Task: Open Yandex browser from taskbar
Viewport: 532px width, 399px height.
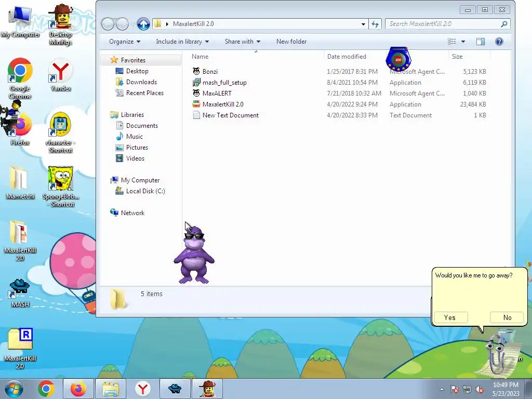Action: click(143, 389)
